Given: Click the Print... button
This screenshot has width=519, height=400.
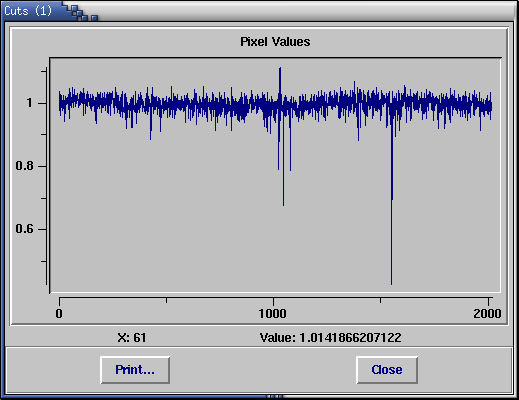Looking at the screenshot, I should click(x=135, y=370).
